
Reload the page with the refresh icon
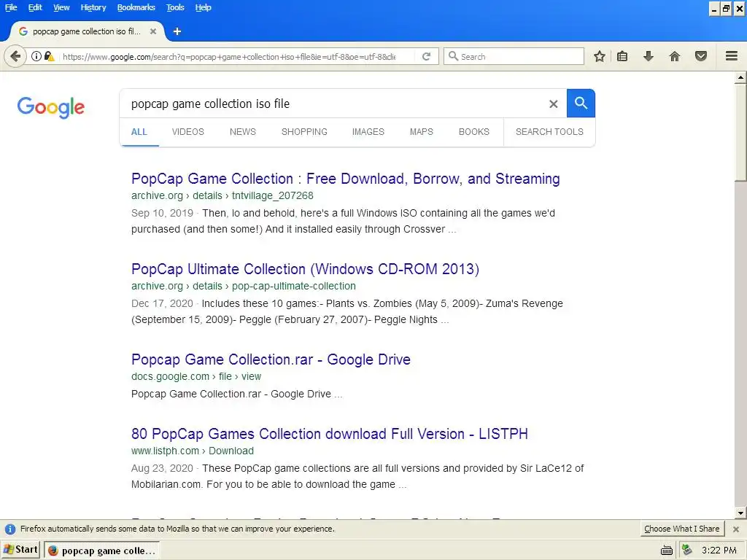[426, 56]
